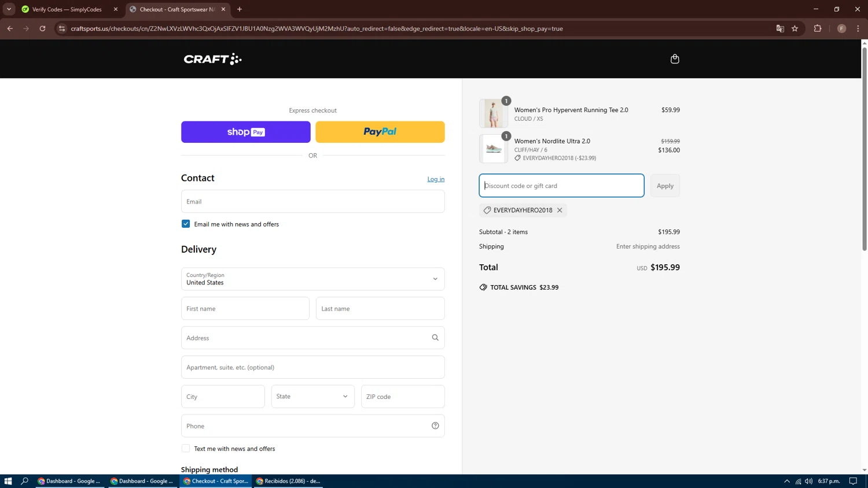The image size is (868, 488).
Task: Switch to the Verify Codes SimplyCodes tab
Action: coord(67,9)
